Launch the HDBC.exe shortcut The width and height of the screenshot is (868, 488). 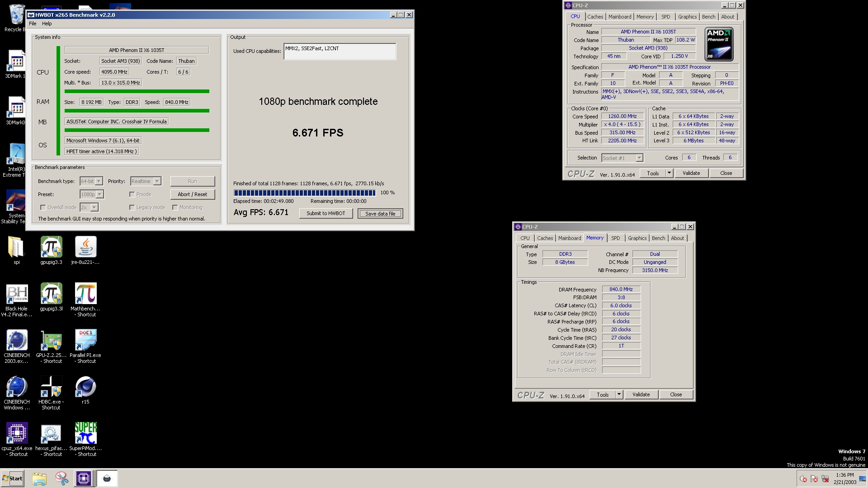pyautogui.click(x=51, y=393)
